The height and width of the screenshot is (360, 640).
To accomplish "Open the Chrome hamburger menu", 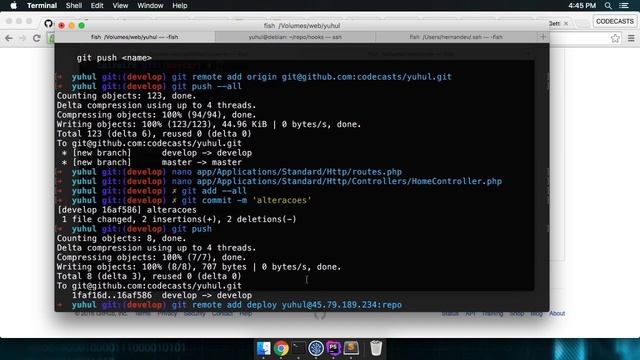I will (x=631, y=38).
